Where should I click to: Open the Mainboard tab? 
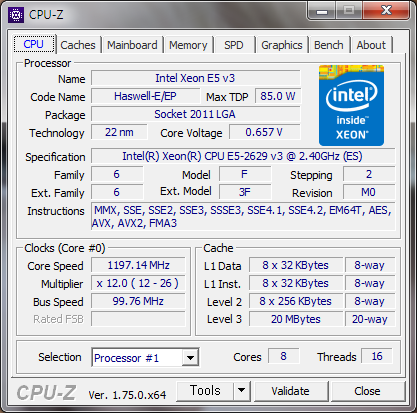click(132, 45)
